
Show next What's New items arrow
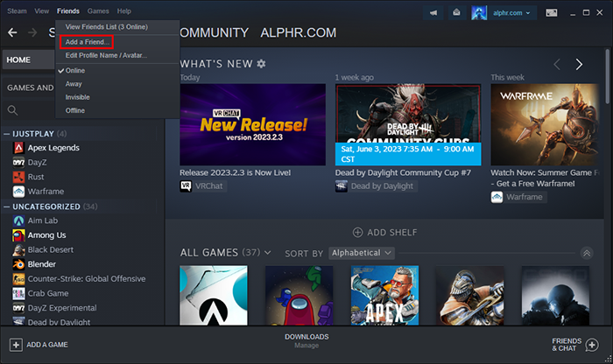(x=579, y=64)
